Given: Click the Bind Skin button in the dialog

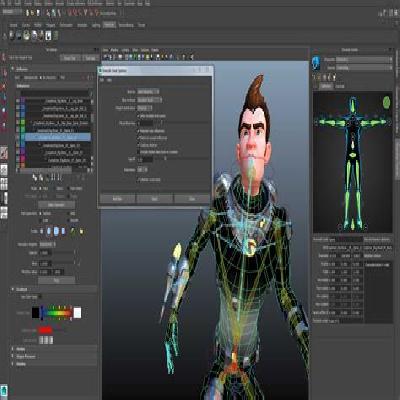Looking at the screenshot, I should coord(117,199).
